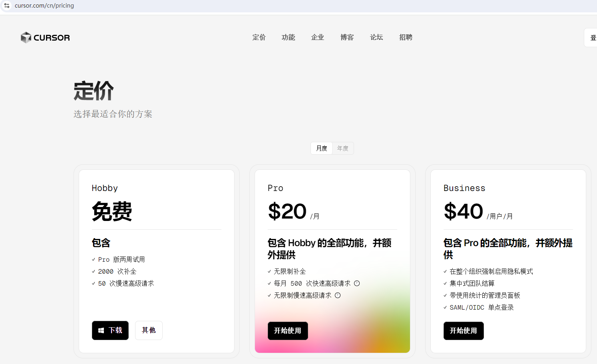Open the 功能 nav item
597x364 pixels.
tap(288, 37)
